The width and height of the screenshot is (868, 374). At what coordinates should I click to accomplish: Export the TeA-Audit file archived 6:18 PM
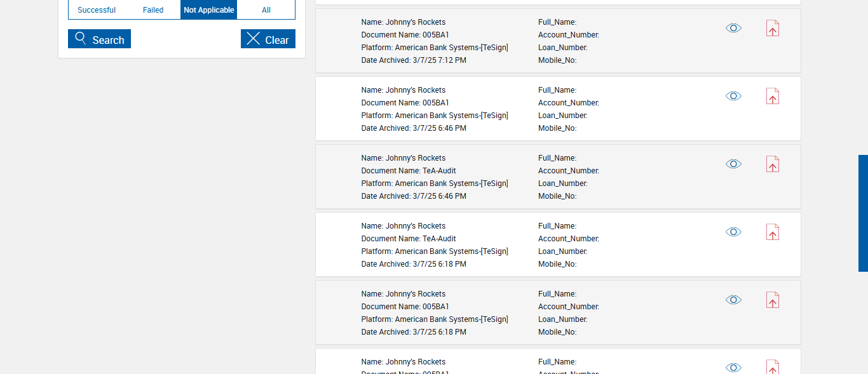click(x=772, y=232)
